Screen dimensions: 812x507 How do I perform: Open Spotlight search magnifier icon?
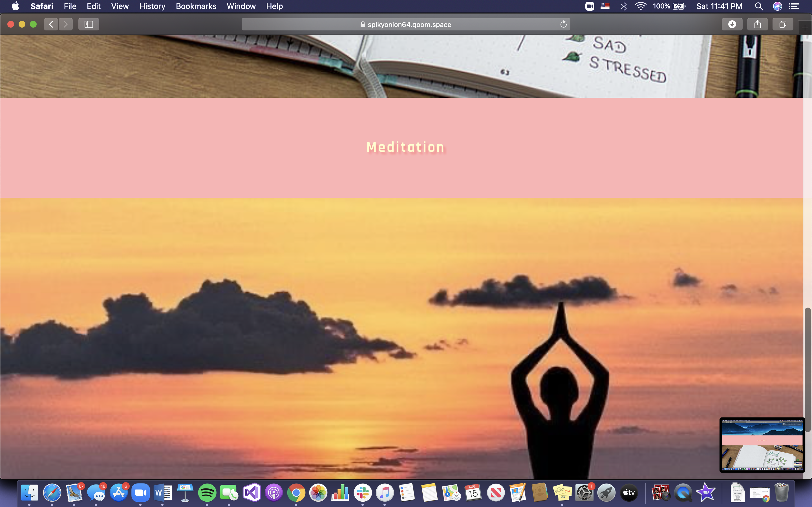(759, 6)
